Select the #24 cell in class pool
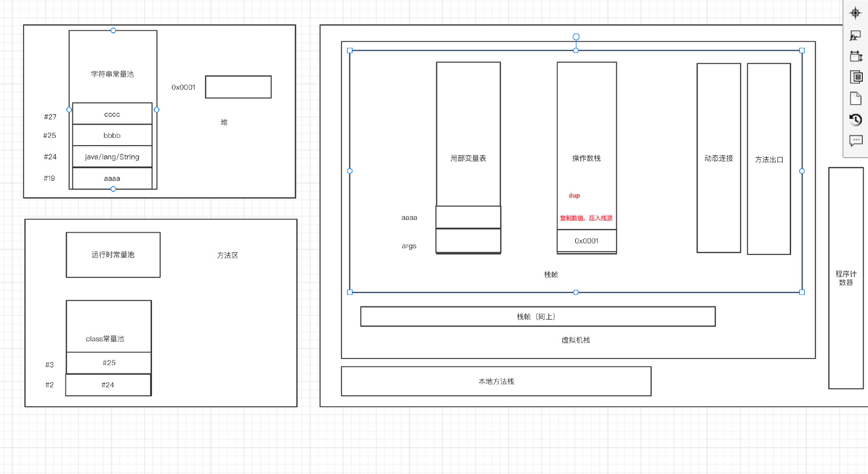This screenshot has height=474, width=868. (108, 385)
